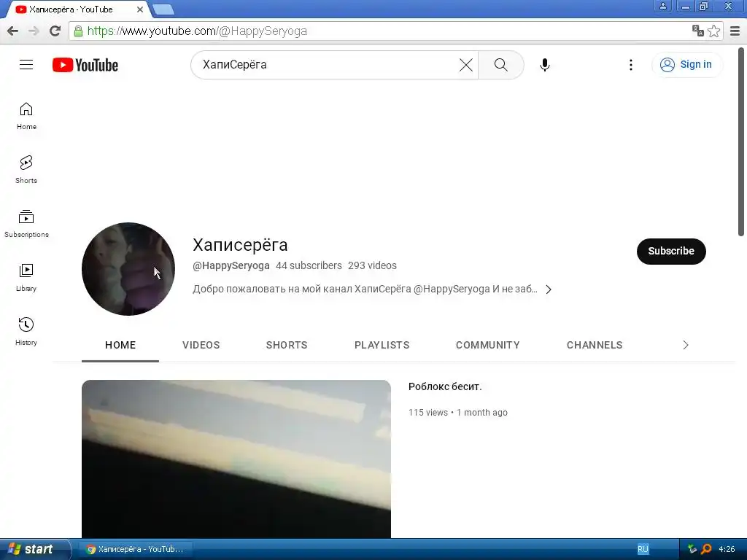
Task: Open Library in the sidebar
Action: [x=26, y=278]
